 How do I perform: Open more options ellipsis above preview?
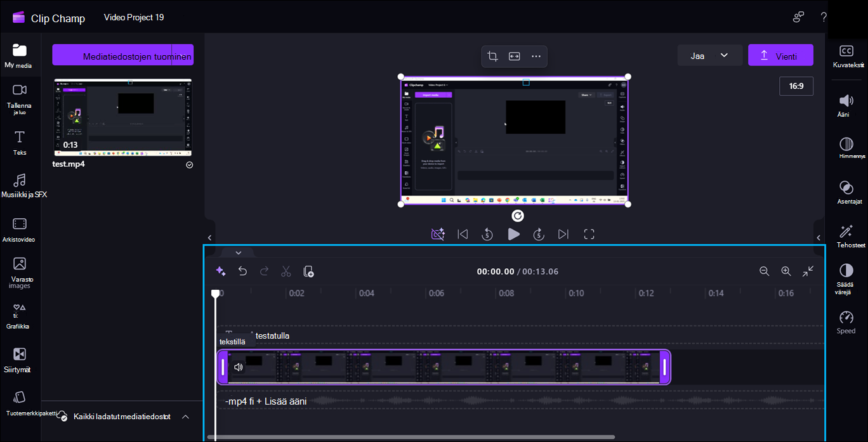536,56
